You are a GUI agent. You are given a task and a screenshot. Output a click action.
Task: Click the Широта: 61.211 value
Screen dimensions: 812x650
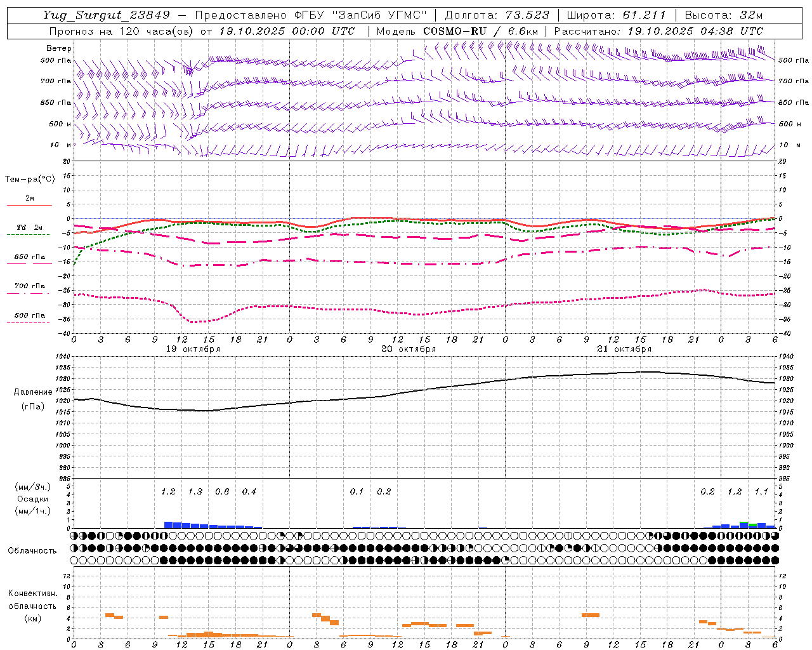[617, 15]
